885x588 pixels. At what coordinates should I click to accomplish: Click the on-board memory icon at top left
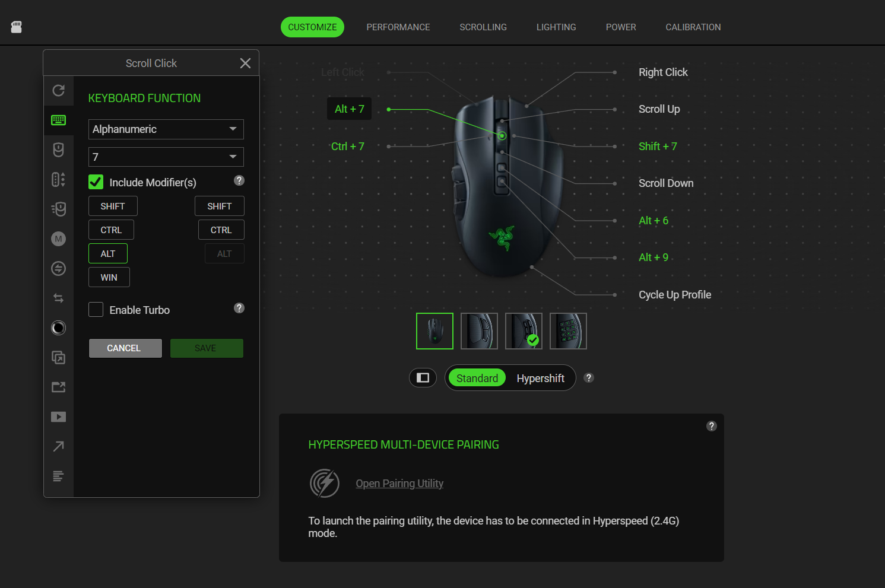pos(17,27)
